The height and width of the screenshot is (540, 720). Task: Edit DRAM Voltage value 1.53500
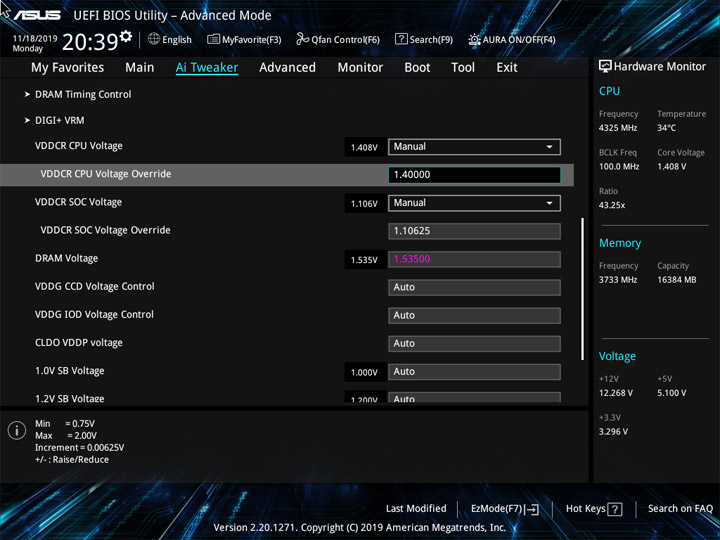(474, 259)
